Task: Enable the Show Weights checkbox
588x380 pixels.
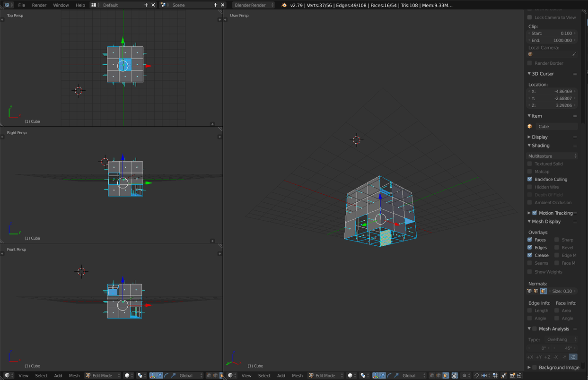Action: [x=530, y=272]
